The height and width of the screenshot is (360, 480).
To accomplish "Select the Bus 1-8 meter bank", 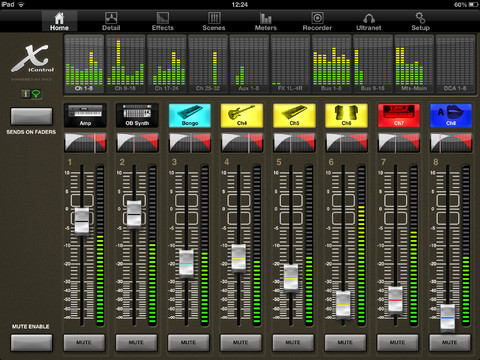I will coord(332,64).
